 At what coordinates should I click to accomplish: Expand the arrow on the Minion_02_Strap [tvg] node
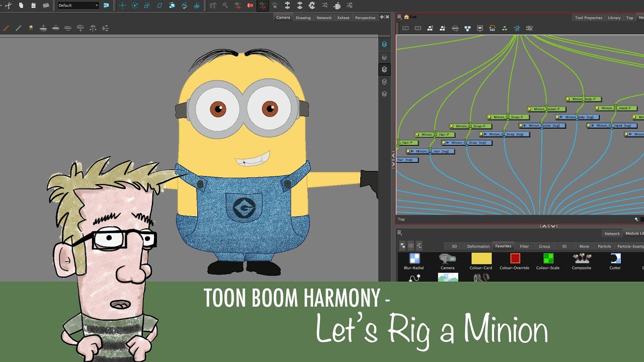(x=486, y=134)
